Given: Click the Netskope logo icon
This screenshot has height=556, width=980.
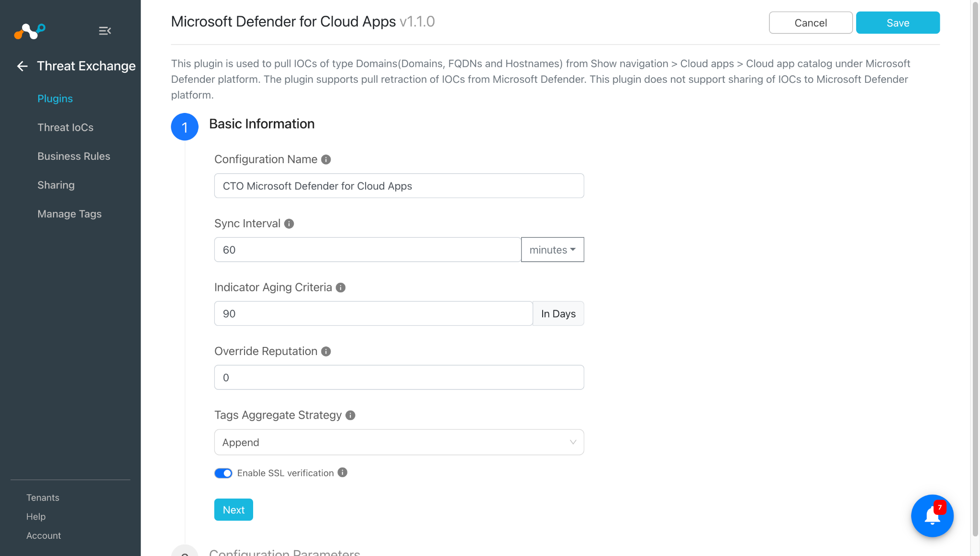Looking at the screenshot, I should pyautogui.click(x=30, y=31).
